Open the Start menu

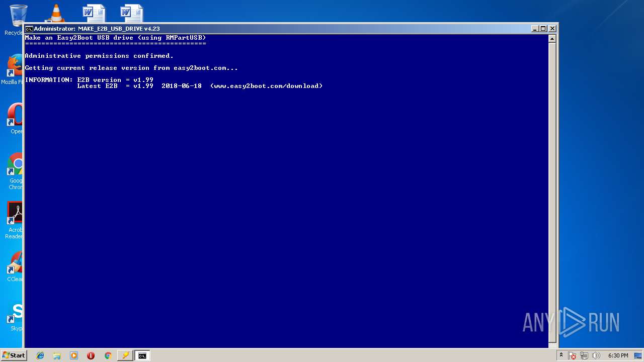tap(14, 355)
